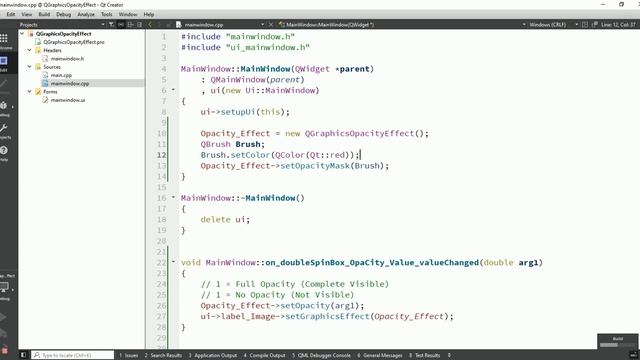The height and width of the screenshot is (360, 640).
Task: Click the line 12 number in gutter
Action: point(162,155)
